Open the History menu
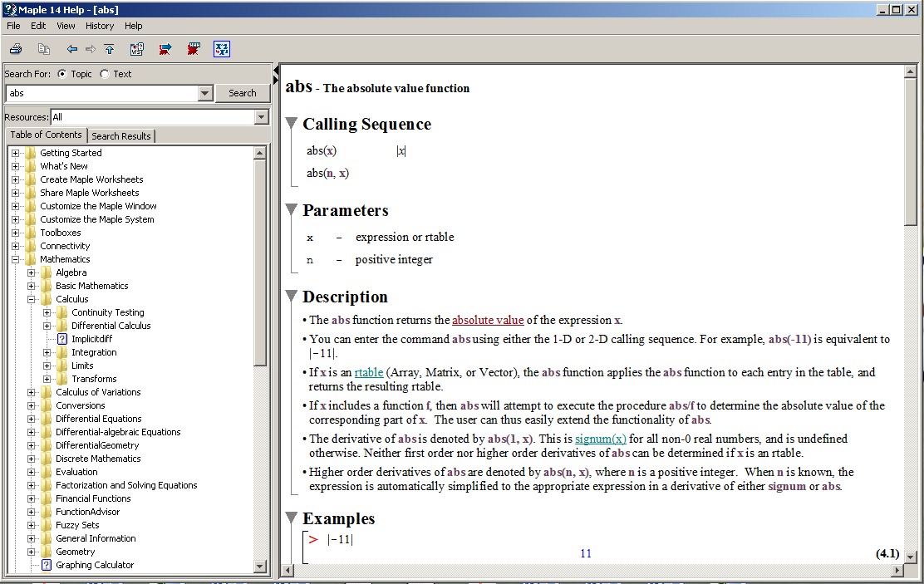924x584 pixels. tap(100, 26)
